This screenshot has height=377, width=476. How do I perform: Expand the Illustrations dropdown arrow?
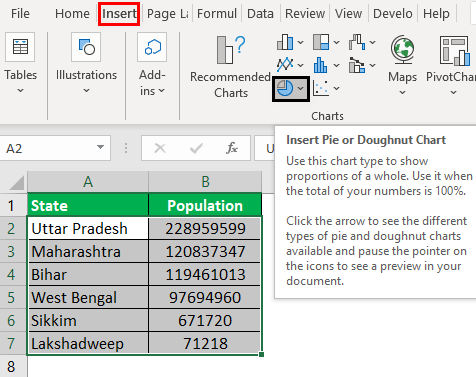click(x=86, y=90)
